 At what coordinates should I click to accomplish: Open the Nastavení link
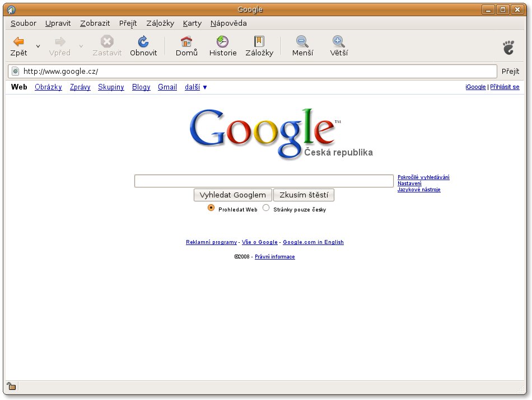pos(409,183)
